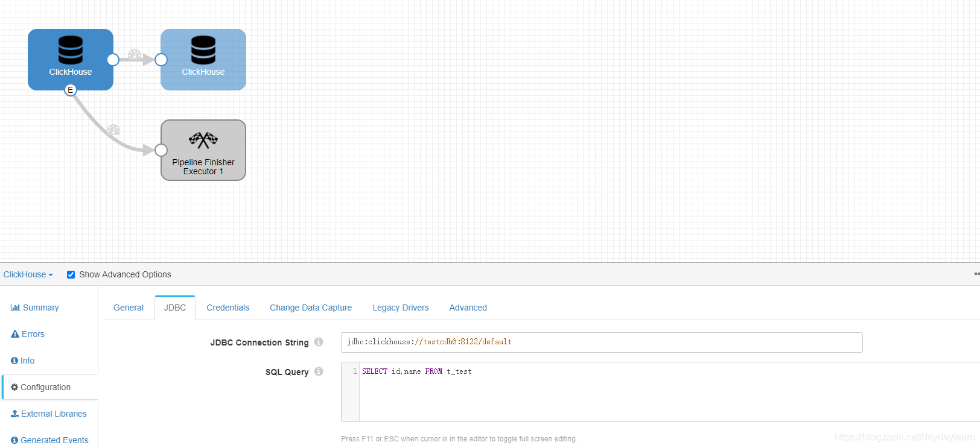Click the info icon beside JDBC Connection String
This screenshot has height=448, width=980.
[319, 342]
